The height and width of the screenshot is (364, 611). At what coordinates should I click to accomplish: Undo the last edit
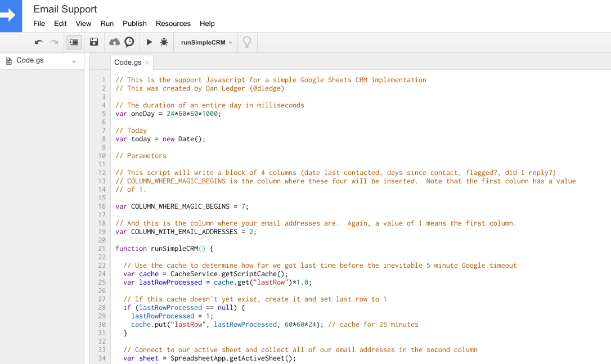(x=38, y=42)
